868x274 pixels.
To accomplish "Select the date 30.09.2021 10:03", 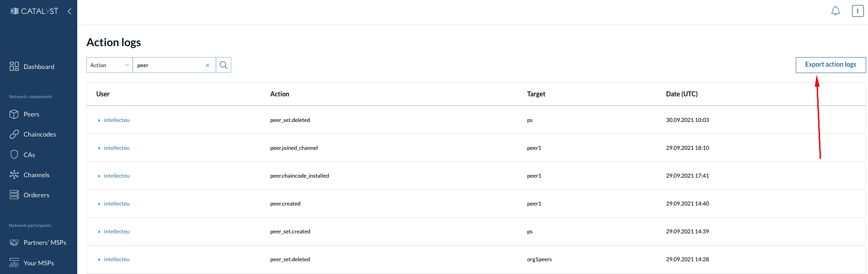I will tap(687, 120).
